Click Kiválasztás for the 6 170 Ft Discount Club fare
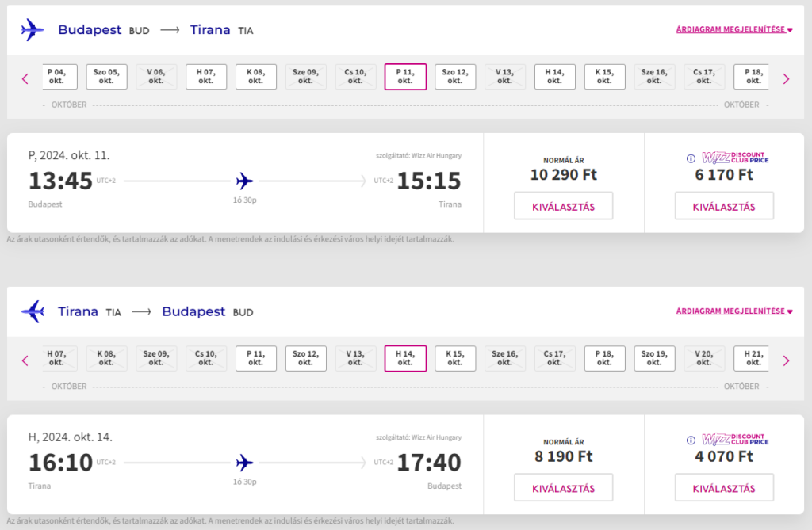 click(x=723, y=206)
